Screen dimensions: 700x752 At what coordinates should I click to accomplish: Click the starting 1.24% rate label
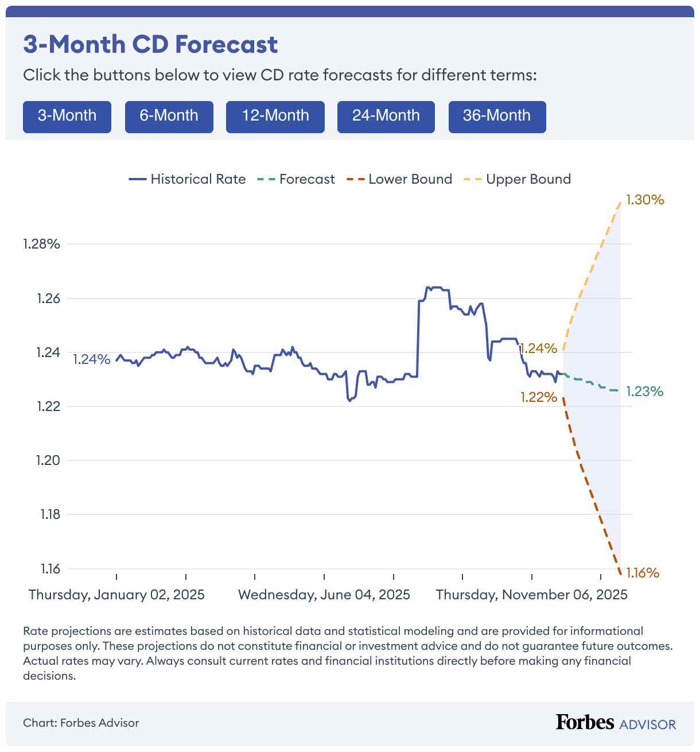[92, 359]
